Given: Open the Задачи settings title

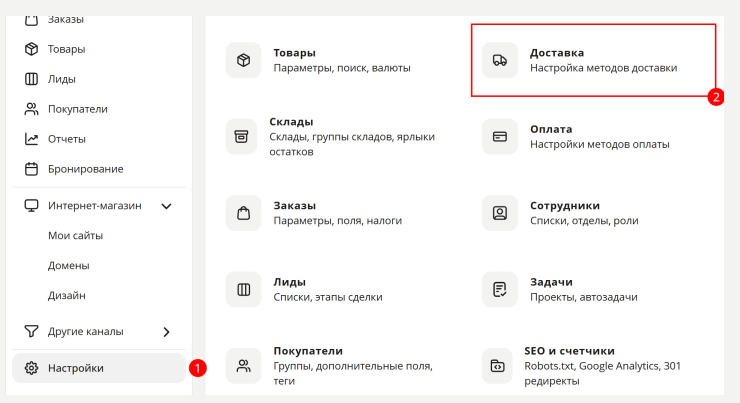Looking at the screenshot, I should 551,282.
